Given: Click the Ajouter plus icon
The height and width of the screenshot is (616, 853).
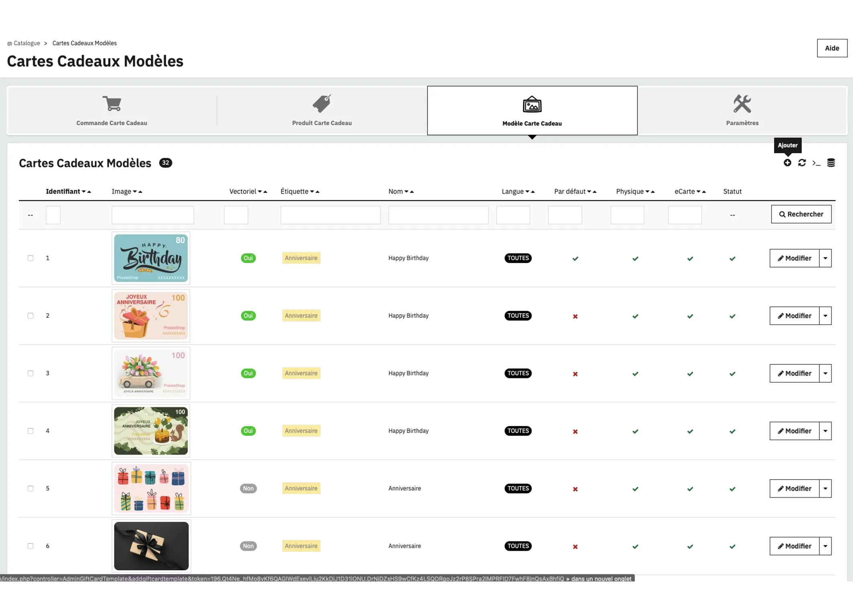Looking at the screenshot, I should point(787,163).
